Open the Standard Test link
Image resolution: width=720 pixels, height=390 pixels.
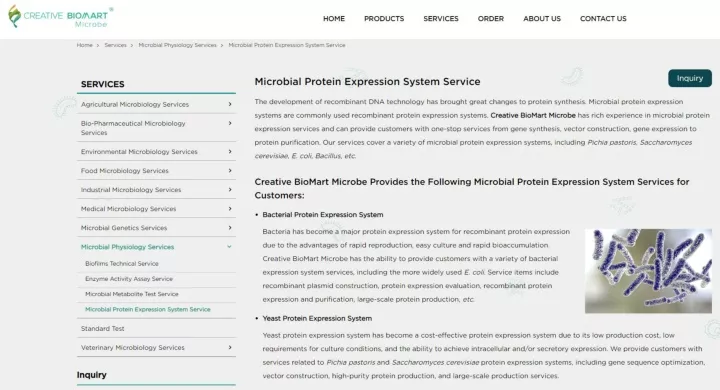point(102,328)
